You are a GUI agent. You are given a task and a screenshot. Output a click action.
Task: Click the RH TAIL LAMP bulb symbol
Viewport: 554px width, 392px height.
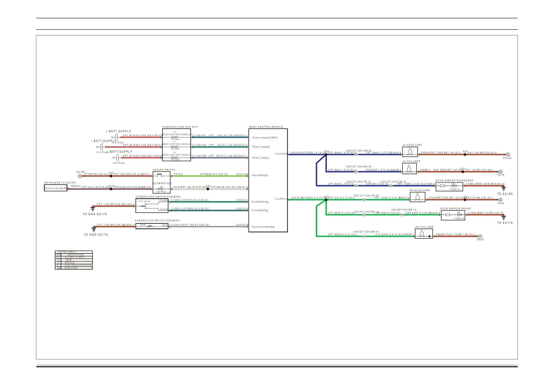tap(422, 234)
